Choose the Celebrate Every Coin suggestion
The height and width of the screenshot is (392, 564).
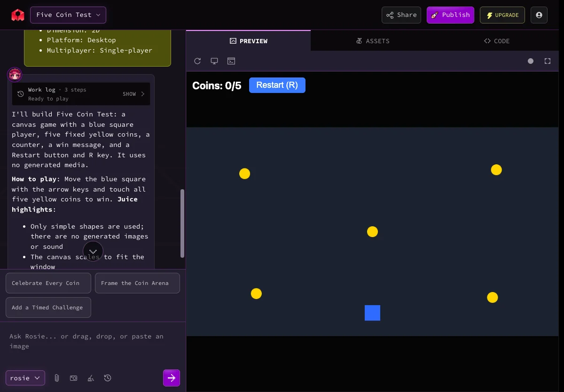point(48,283)
